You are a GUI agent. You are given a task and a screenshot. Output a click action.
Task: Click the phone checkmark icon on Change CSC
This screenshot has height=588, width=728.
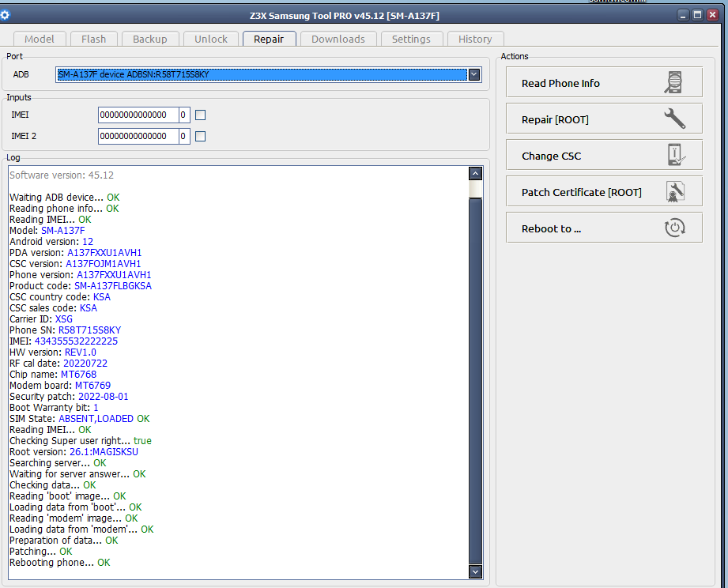pyautogui.click(x=676, y=155)
